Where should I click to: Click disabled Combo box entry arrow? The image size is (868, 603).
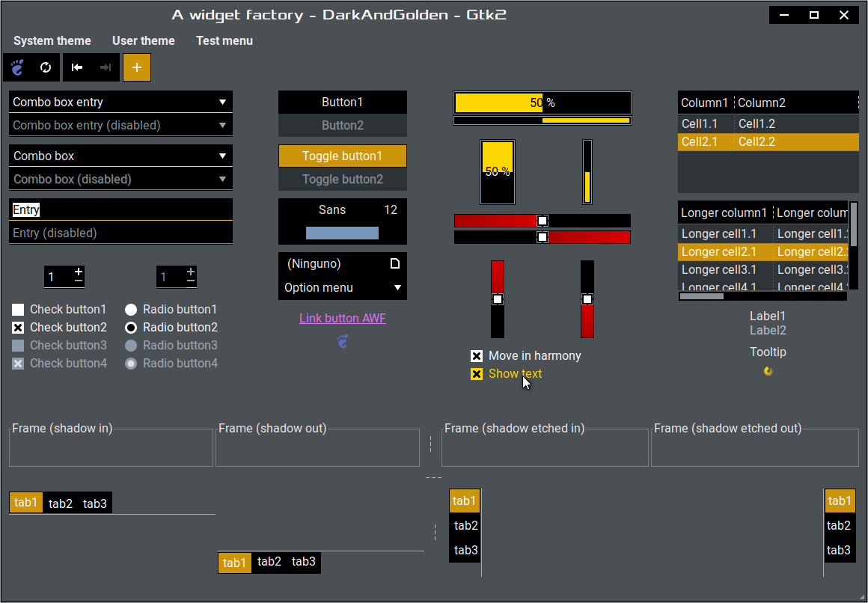coord(222,125)
